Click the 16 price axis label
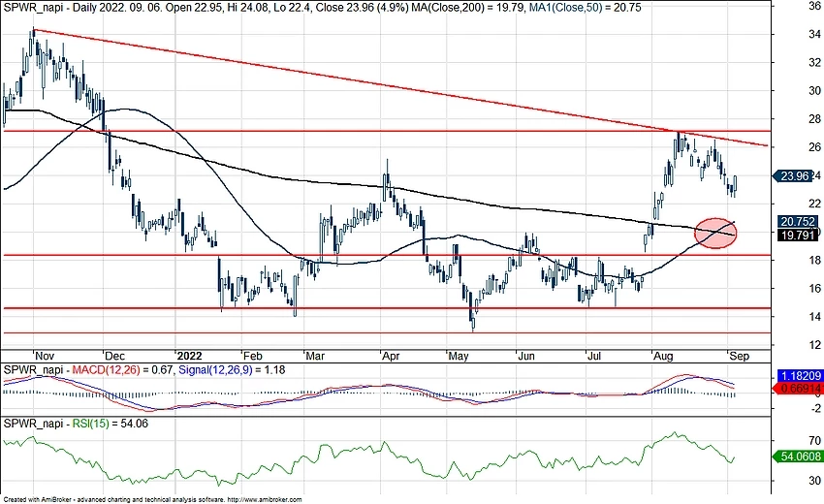Screen dimensions: 824x504 click(815, 289)
